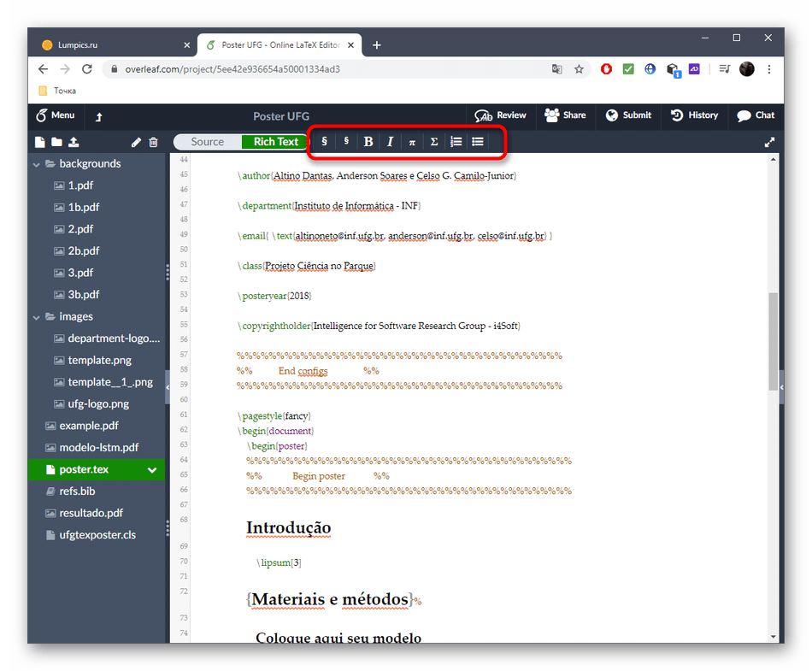Insert a section heading from the toolbar
812x671 pixels.
(x=324, y=142)
